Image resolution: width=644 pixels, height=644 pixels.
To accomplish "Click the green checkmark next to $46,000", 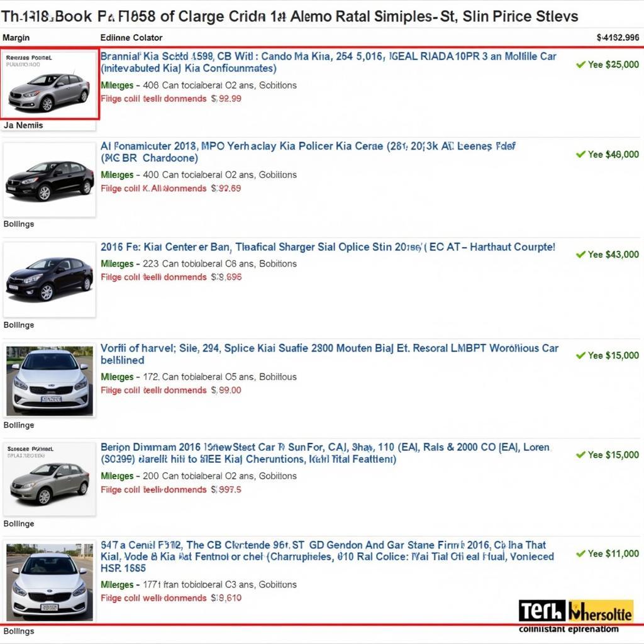I will (x=580, y=154).
